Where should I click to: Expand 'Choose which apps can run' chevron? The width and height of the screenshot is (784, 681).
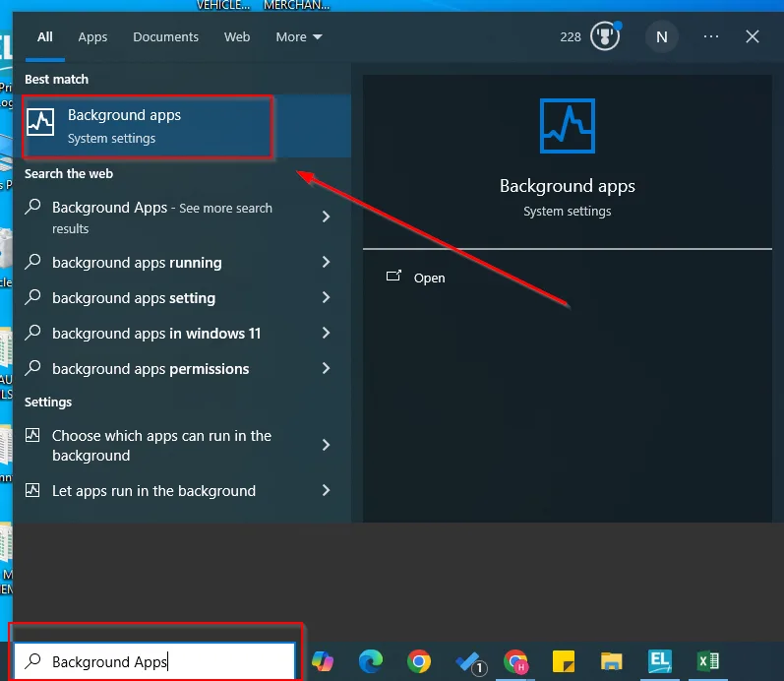click(326, 446)
